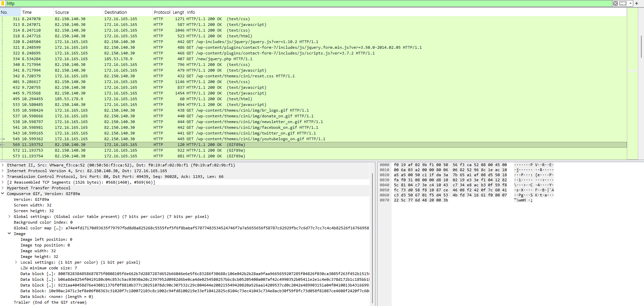The width and height of the screenshot is (644, 306).
Task: Expand the Local settings node
Action: coord(16,262)
